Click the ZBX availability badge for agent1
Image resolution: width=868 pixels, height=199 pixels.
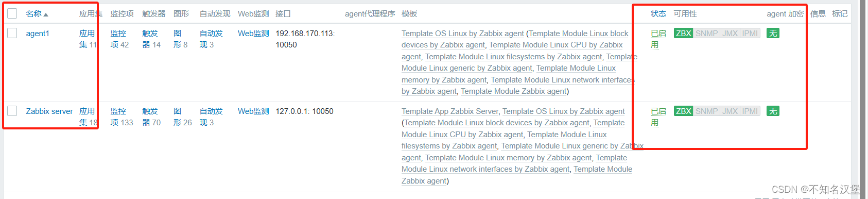tap(684, 34)
